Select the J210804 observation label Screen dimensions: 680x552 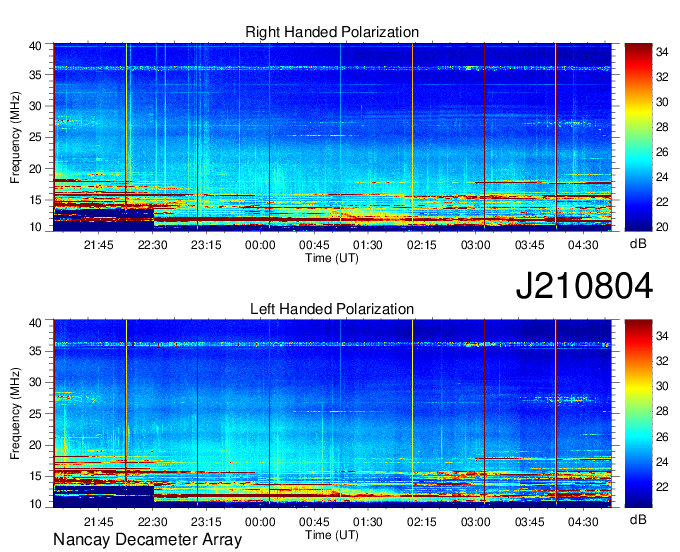(584, 286)
